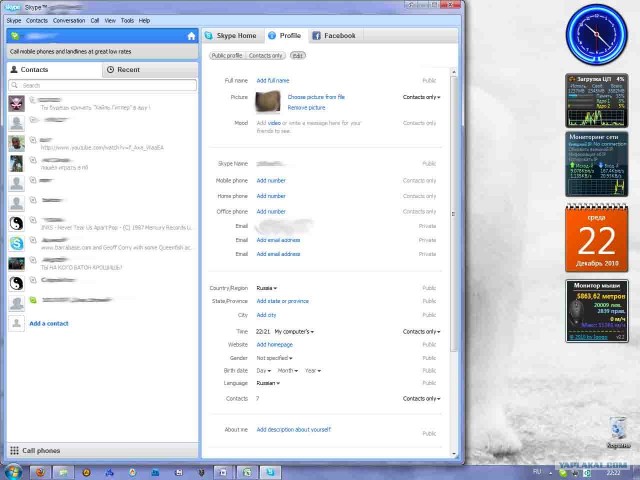
Task: Switch view to Public profile
Action: coord(227,56)
